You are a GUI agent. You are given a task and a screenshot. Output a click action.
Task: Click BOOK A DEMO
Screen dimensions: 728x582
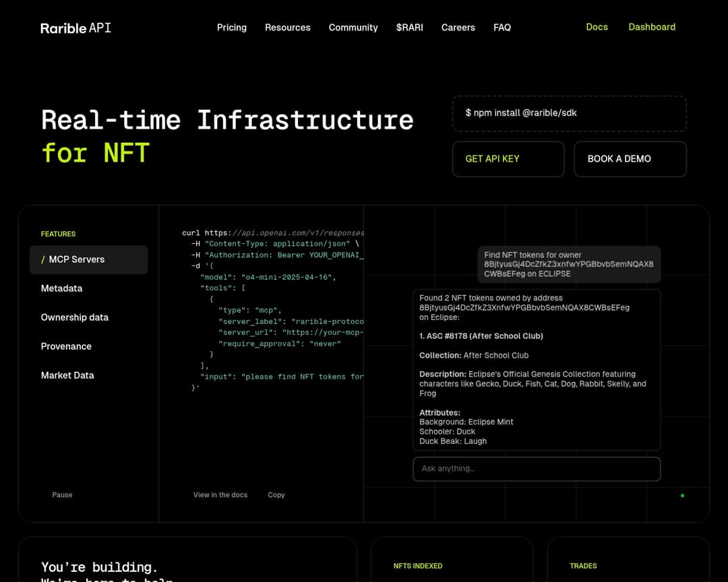[630, 159]
